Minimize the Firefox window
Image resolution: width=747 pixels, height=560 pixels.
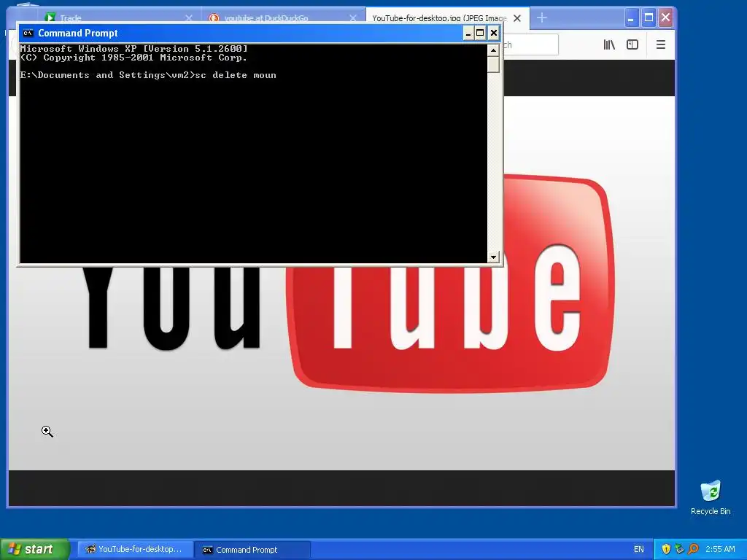(631, 18)
